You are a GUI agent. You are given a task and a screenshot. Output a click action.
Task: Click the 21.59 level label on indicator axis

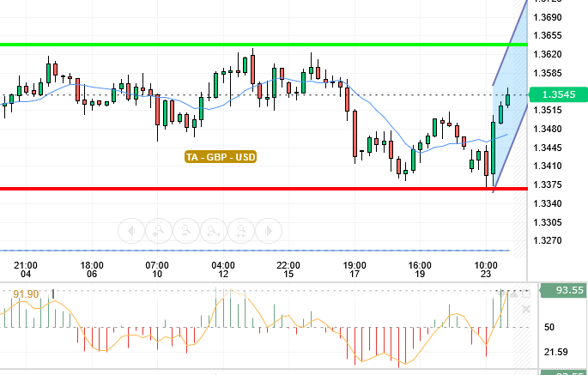point(555,352)
